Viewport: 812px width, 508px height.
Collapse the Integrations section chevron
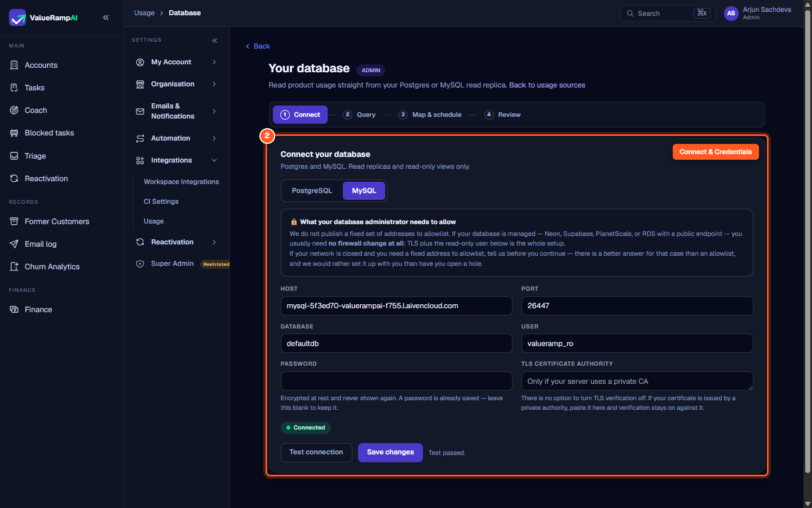[x=214, y=160]
